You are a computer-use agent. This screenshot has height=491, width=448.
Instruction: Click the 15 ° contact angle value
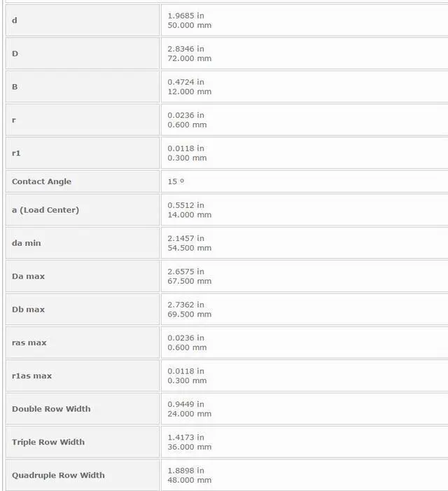click(176, 181)
